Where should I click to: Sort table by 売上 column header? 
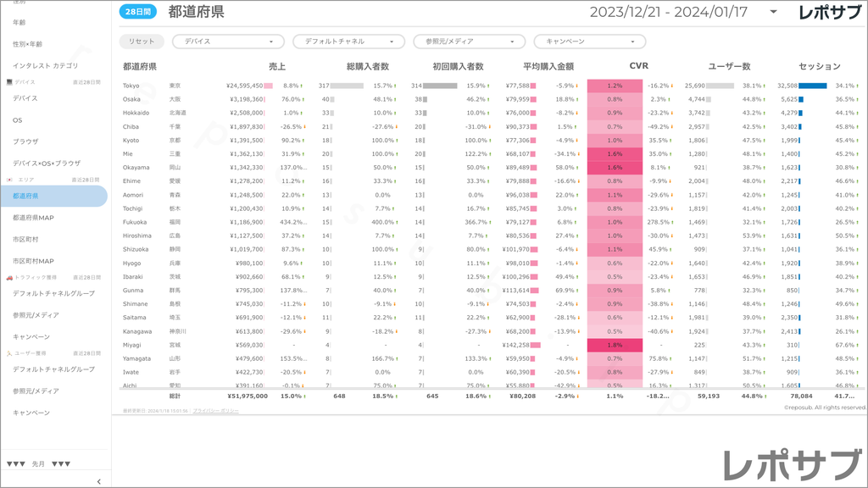click(x=277, y=66)
